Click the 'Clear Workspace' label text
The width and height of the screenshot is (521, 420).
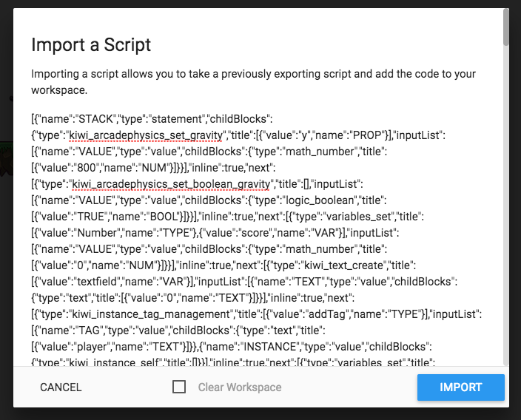point(239,387)
